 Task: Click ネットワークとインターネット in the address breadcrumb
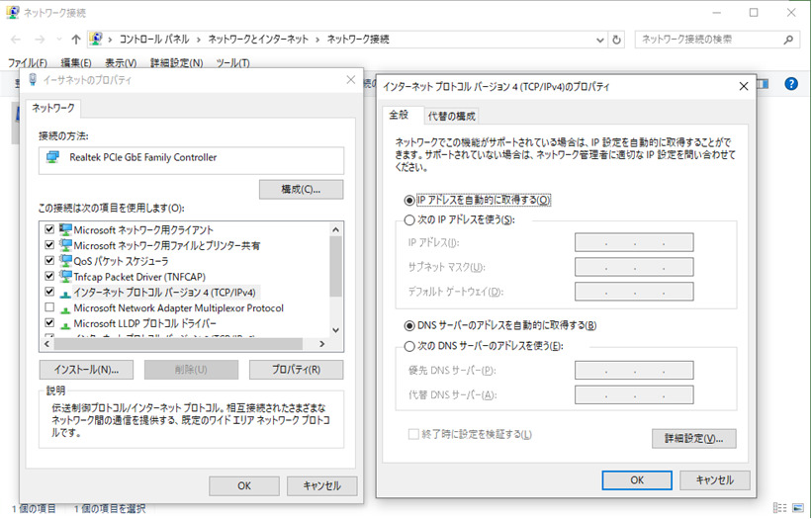258,40
